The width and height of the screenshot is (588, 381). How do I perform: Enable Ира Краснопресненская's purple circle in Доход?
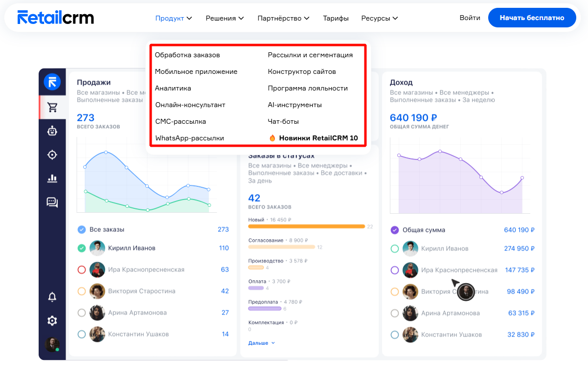395,270
